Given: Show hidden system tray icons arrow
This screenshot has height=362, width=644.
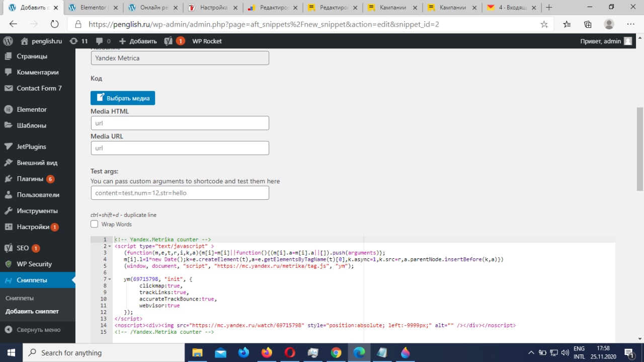Looking at the screenshot, I should (x=531, y=352).
